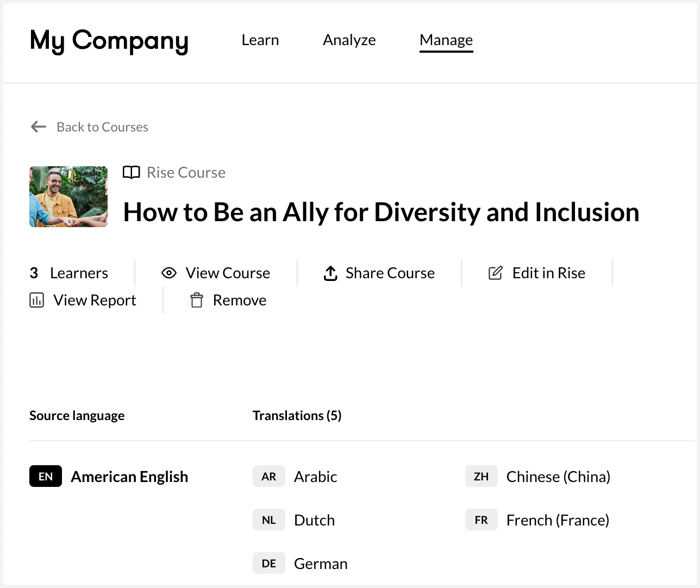This screenshot has width=700, height=588.
Task: Select the EN source language badge
Action: [x=45, y=476]
